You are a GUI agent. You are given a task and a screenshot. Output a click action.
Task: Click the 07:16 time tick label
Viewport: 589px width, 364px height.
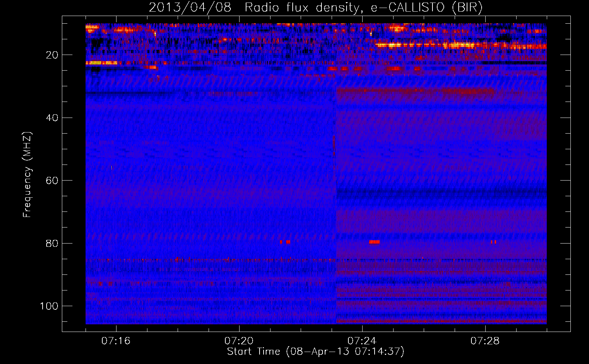click(116, 341)
